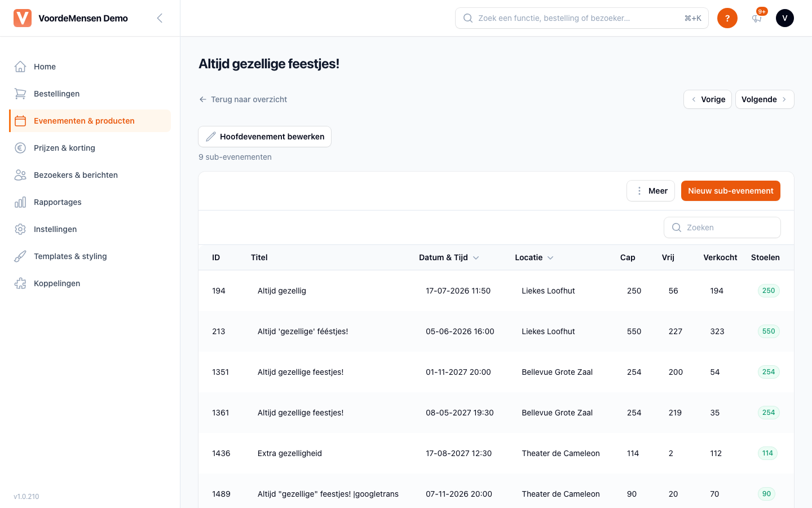Click Nieuw sub-evenement button
The height and width of the screenshot is (508, 812).
[x=731, y=191]
